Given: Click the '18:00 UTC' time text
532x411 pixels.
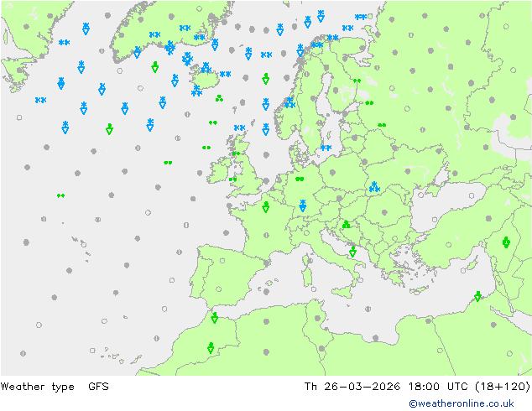Looking at the screenshot, I should pyautogui.click(x=438, y=386).
